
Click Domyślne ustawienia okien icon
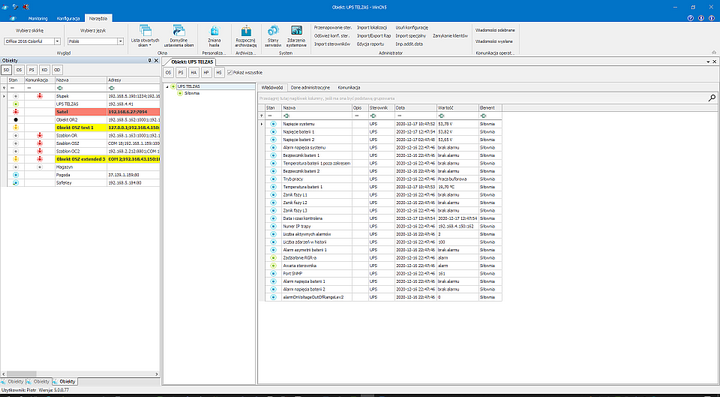tap(179, 31)
